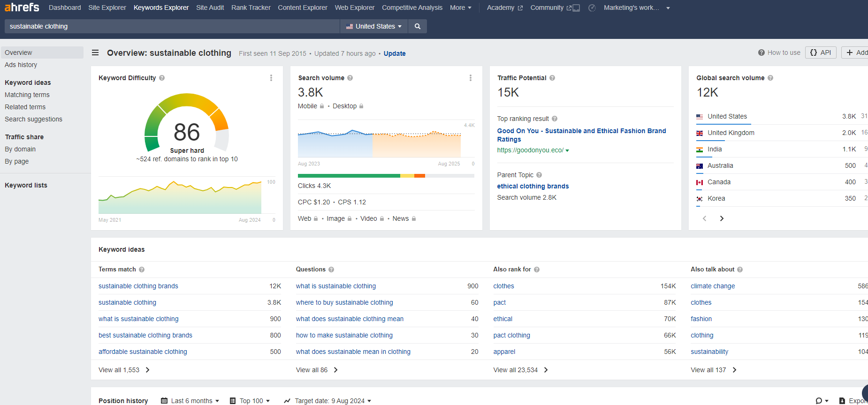868x405 pixels.
Task: Switch to Site Audit
Action: 210,7
